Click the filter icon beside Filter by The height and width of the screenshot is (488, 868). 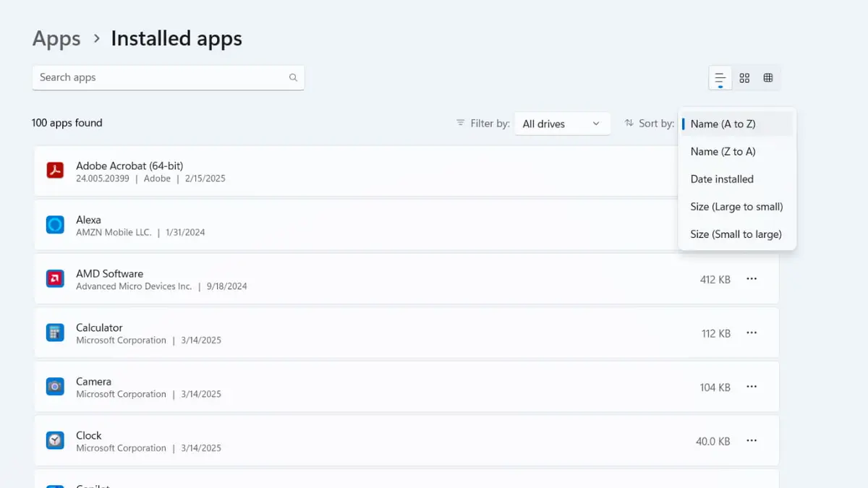tap(460, 123)
